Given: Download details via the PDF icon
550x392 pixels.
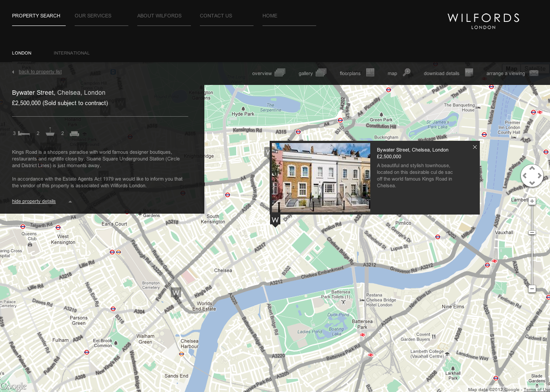Looking at the screenshot, I should 469,72.
